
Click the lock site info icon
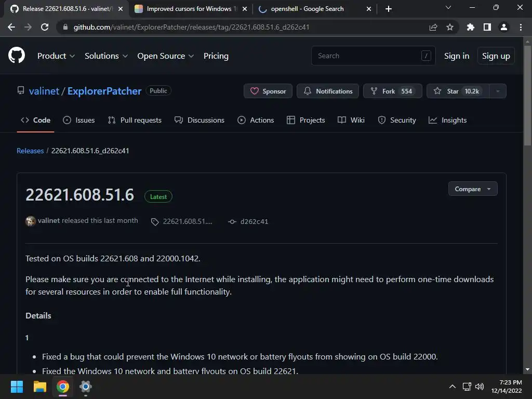click(65, 27)
